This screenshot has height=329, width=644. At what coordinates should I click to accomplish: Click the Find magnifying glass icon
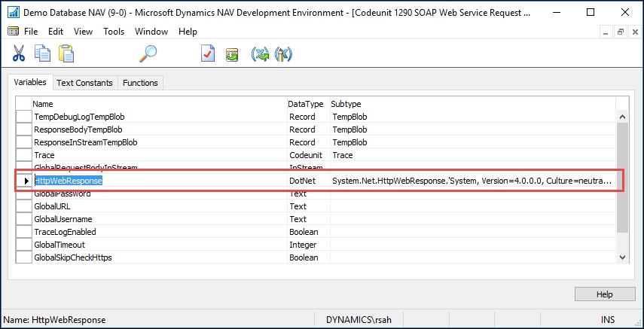coord(148,53)
